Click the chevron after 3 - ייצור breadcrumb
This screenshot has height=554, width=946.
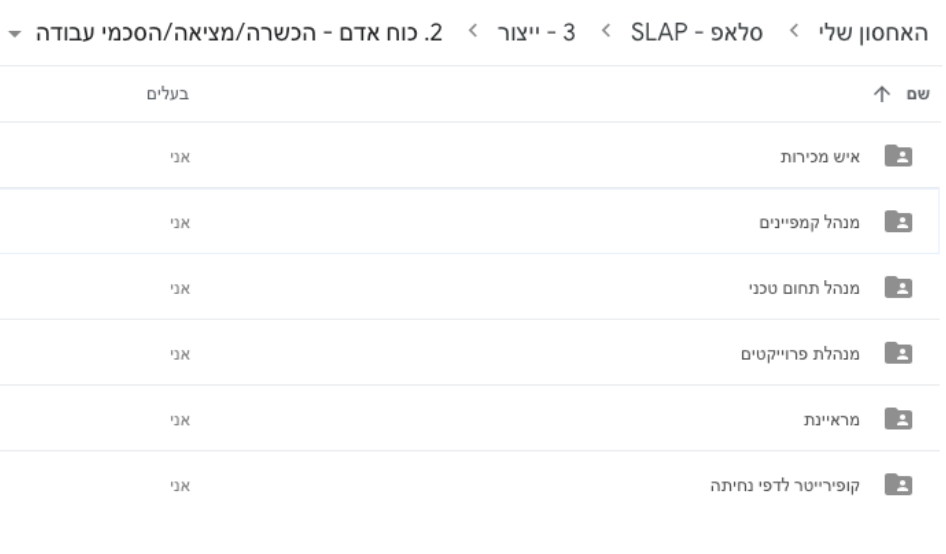pos(473,31)
